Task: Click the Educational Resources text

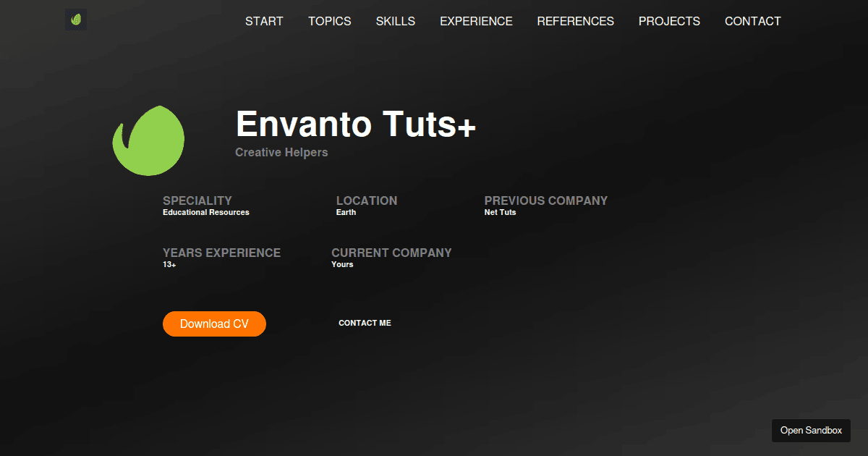Action: coord(205,212)
